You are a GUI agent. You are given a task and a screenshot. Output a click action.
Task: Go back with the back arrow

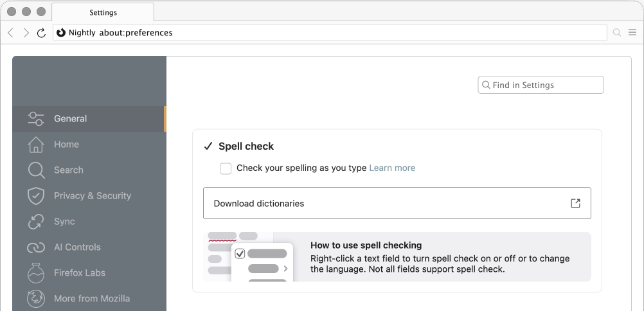[x=11, y=33]
